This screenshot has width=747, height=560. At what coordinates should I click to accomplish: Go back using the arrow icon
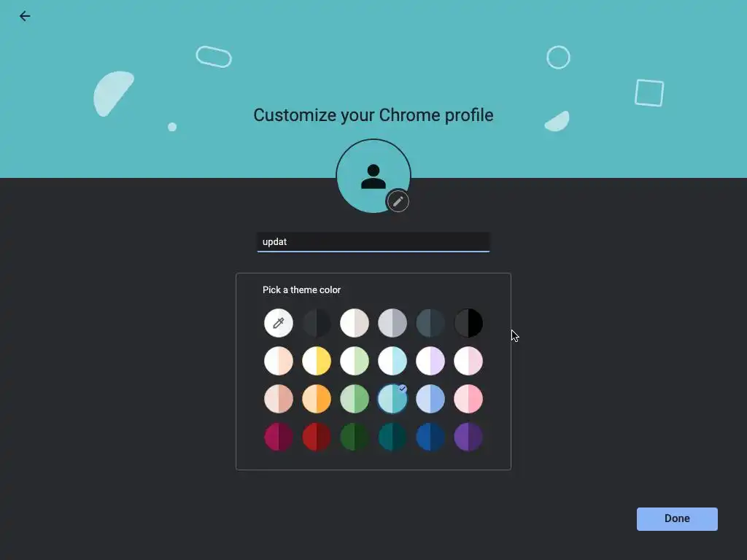click(25, 16)
